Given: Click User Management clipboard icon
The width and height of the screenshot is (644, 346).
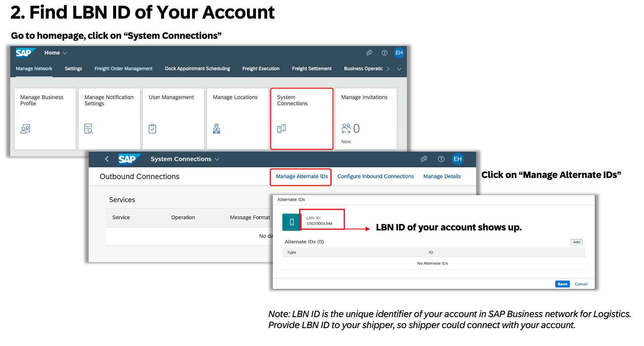Looking at the screenshot, I should 152,129.
